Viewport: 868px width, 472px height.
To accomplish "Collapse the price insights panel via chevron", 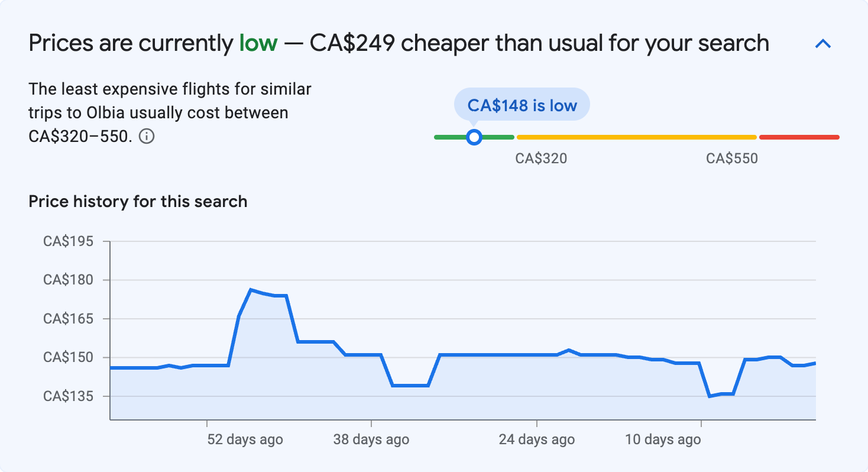I will [x=823, y=43].
